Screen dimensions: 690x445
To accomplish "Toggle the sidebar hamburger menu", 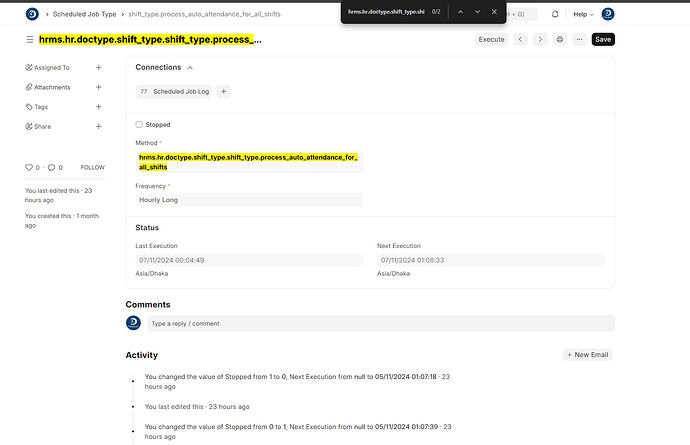I will [29, 40].
